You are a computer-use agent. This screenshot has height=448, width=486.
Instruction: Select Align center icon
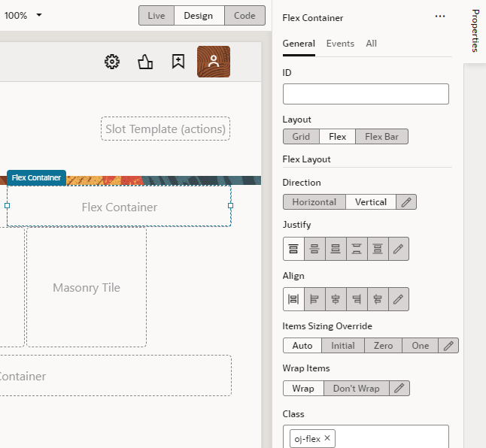coord(336,299)
